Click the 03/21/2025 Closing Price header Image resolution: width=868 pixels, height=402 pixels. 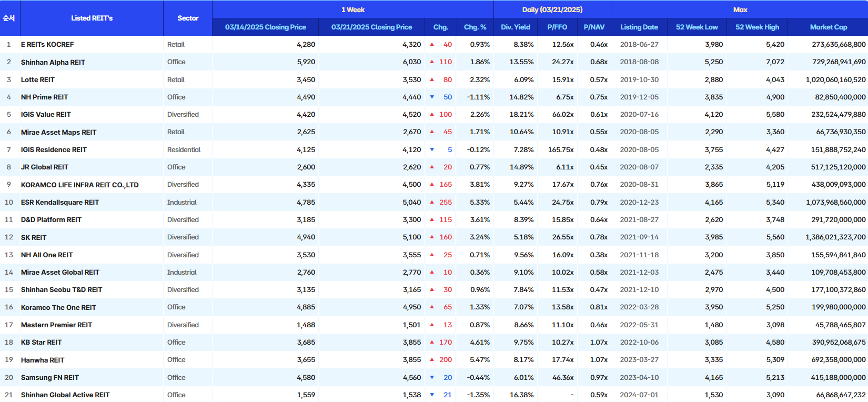(x=371, y=27)
